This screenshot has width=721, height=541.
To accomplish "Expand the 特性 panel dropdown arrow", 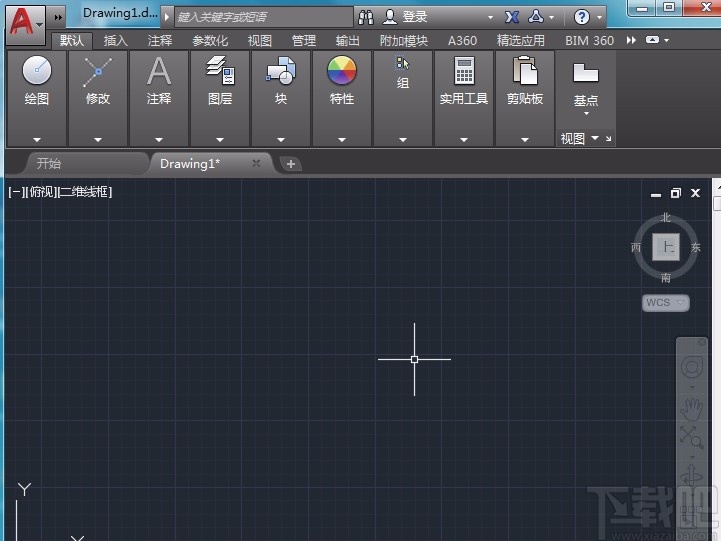I will tap(342, 139).
